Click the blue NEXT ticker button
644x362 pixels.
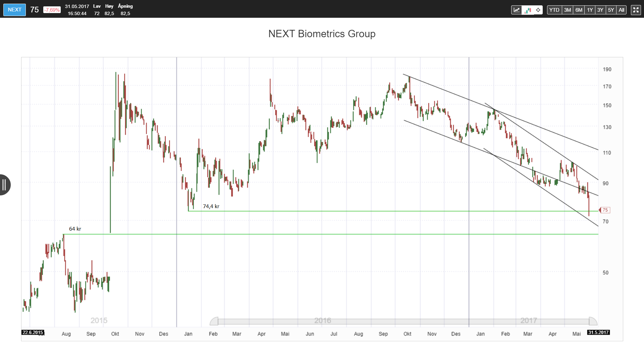[14, 10]
